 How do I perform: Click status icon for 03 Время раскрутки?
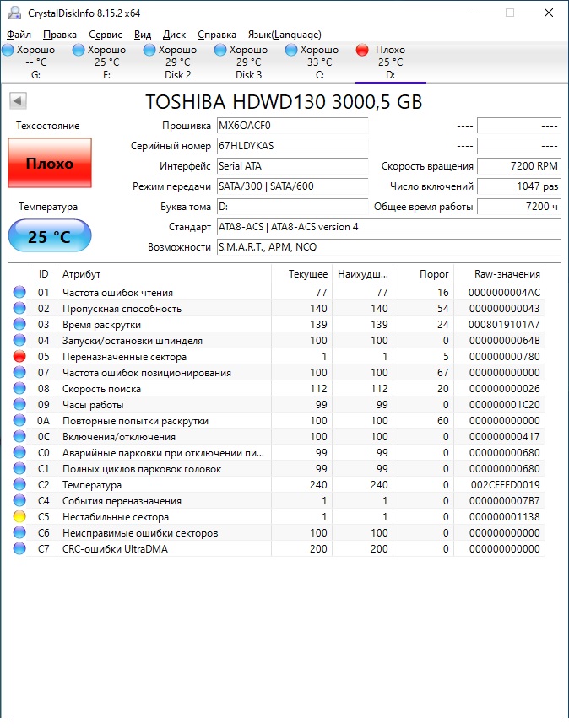(x=19, y=324)
